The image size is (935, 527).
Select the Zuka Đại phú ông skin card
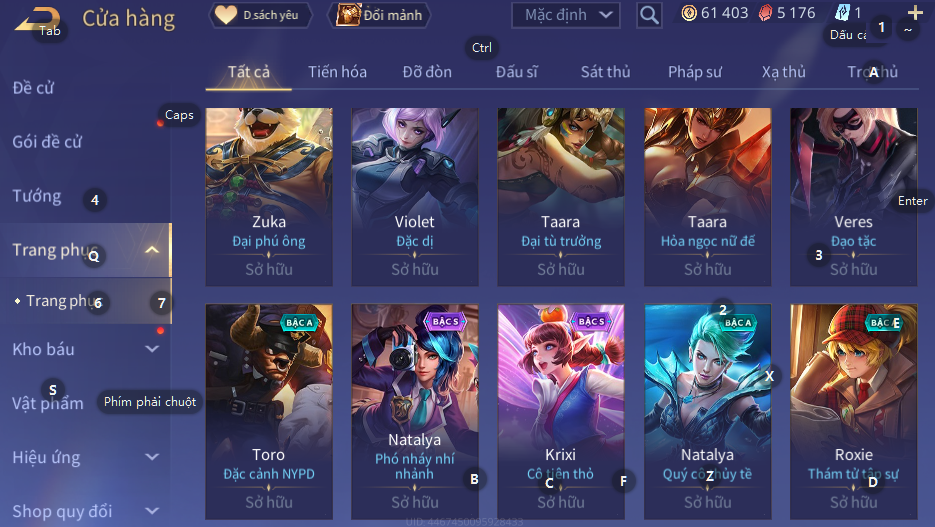point(269,197)
